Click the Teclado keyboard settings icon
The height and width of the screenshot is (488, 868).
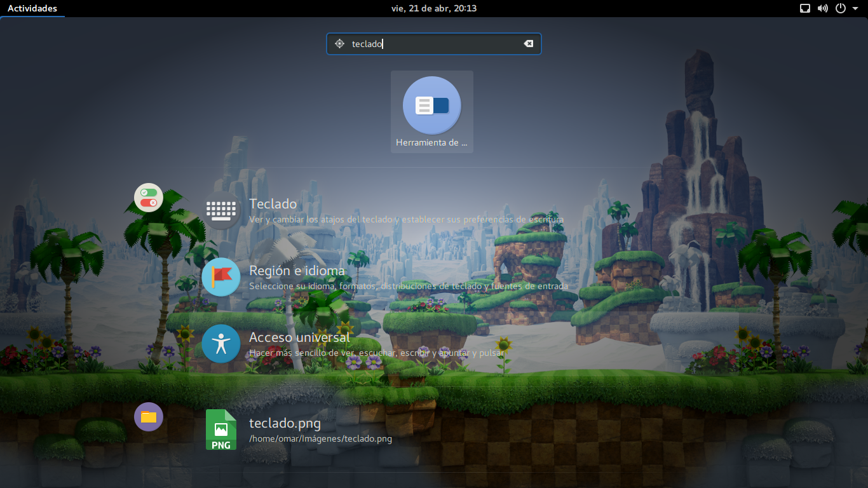point(221,210)
